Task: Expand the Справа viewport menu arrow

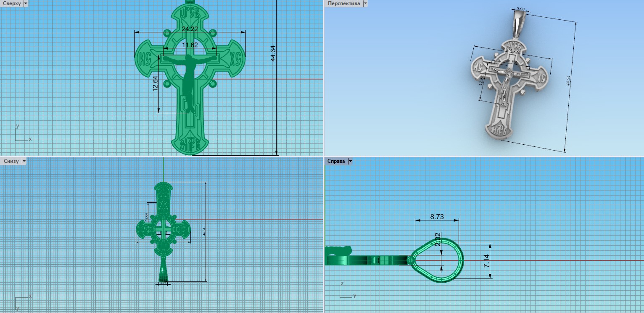Action: [350, 161]
